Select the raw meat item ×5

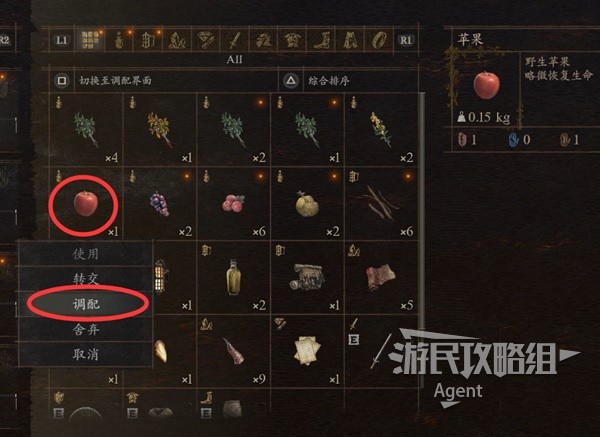[x=381, y=277]
